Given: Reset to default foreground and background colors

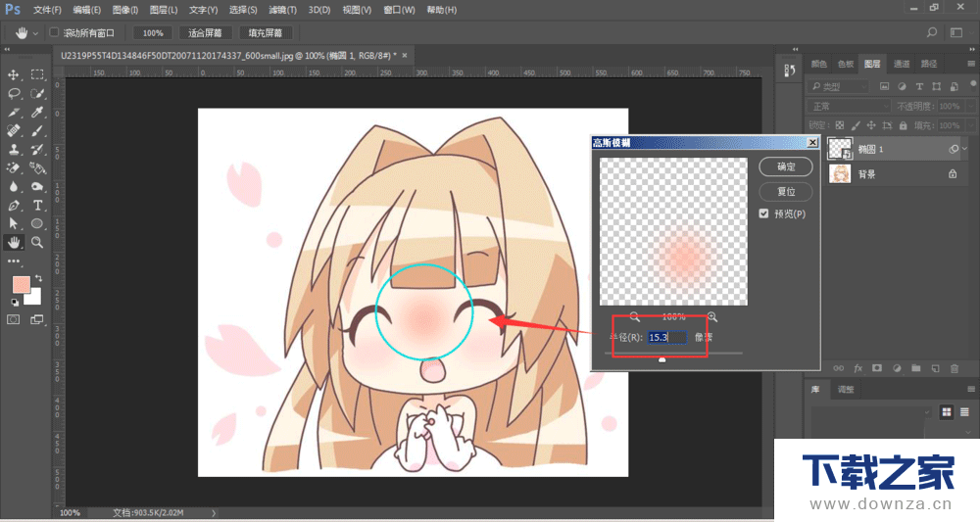Looking at the screenshot, I should tap(15, 303).
